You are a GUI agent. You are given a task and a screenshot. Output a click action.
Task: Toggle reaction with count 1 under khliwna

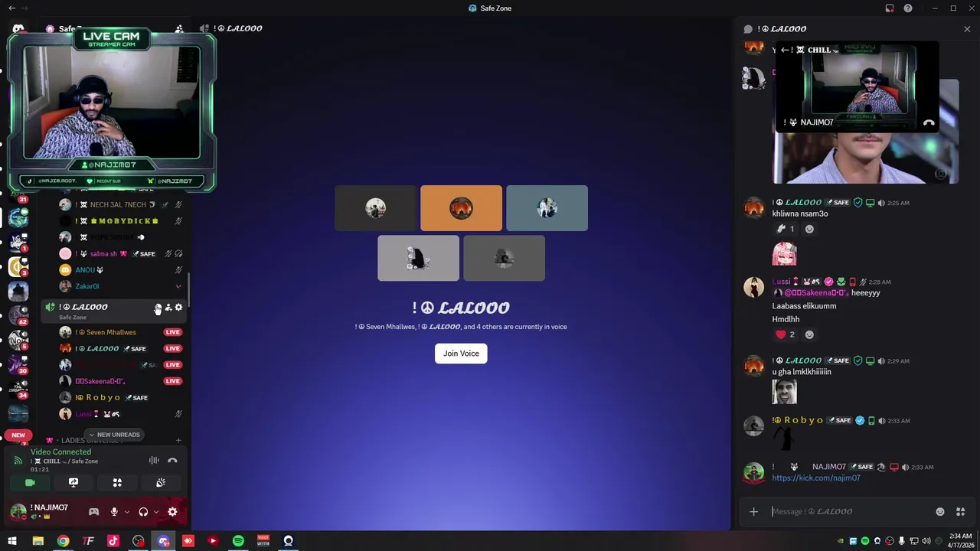pyautogui.click(x=786, y=229)
